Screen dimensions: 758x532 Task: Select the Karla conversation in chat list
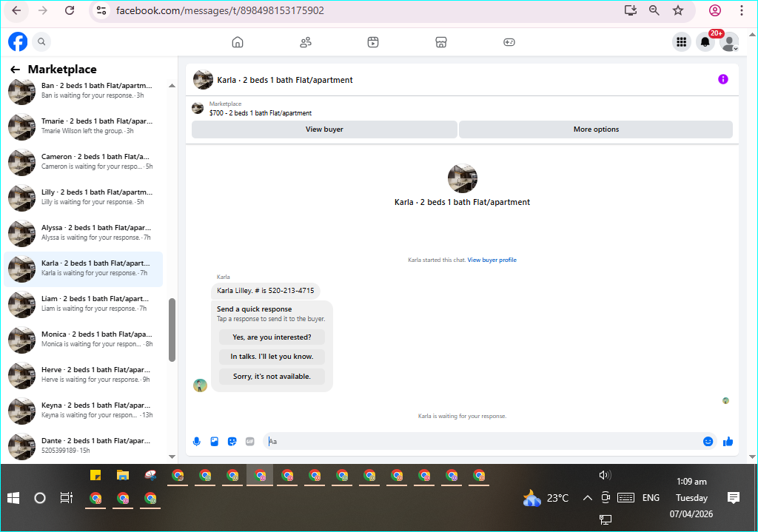[83, 269]
